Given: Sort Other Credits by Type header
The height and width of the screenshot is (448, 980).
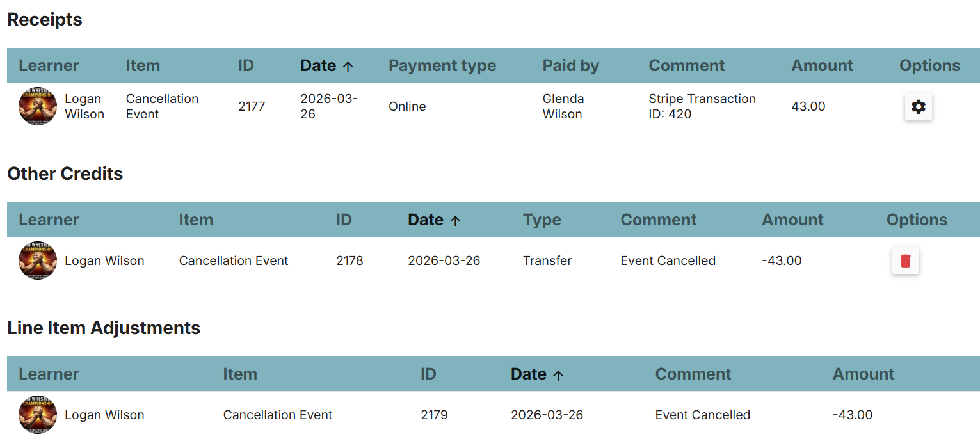Looking at the screenshot, I should pos(542,220).
